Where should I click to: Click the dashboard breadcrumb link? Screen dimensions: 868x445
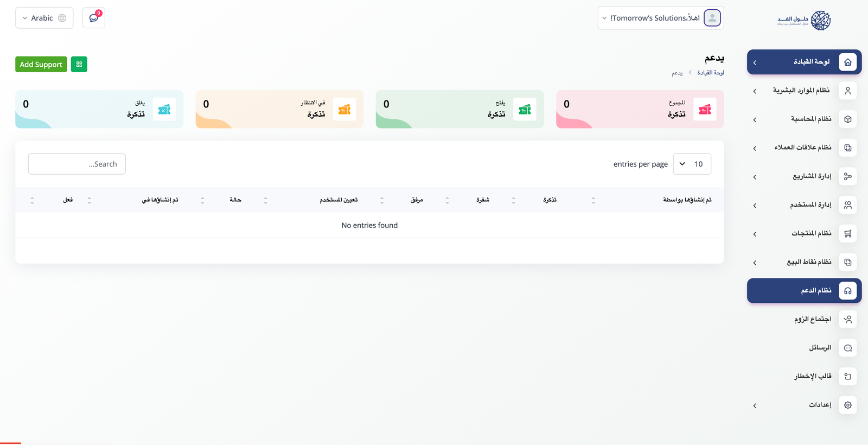pos(710,73)
